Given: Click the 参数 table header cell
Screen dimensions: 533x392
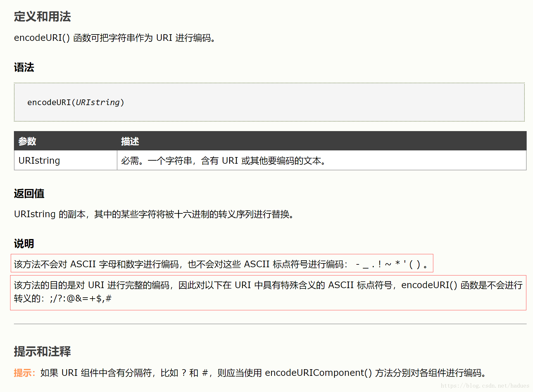Looking at the screenshot, I should coord(28,141).
